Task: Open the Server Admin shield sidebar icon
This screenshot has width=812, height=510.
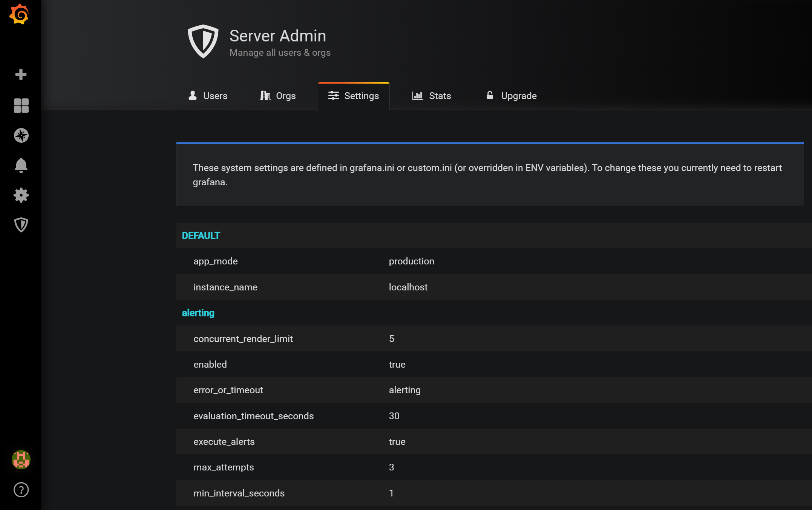Action: pos(21,225)
